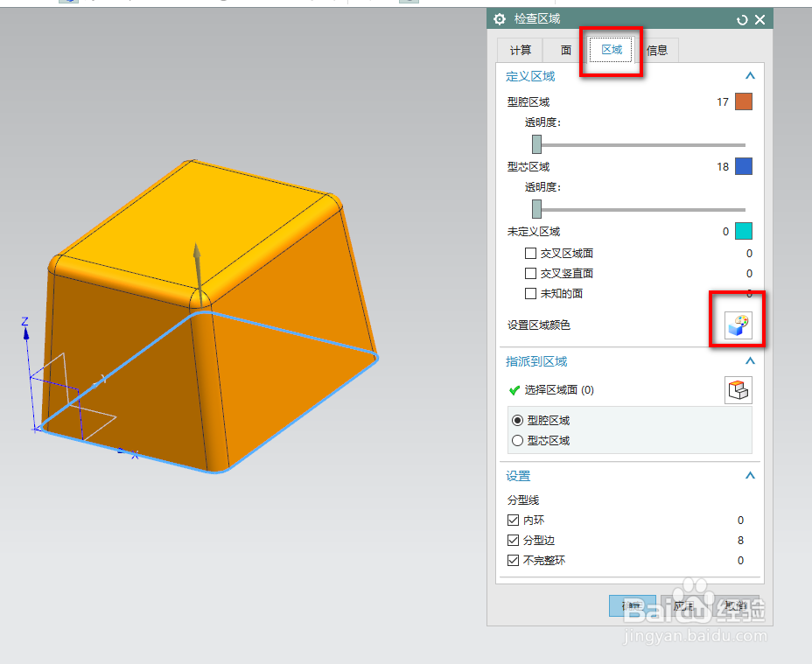Click the orange 型腔区域 color swatch
The width and height of the screenshot is (812, 664).
coord(744,101)
